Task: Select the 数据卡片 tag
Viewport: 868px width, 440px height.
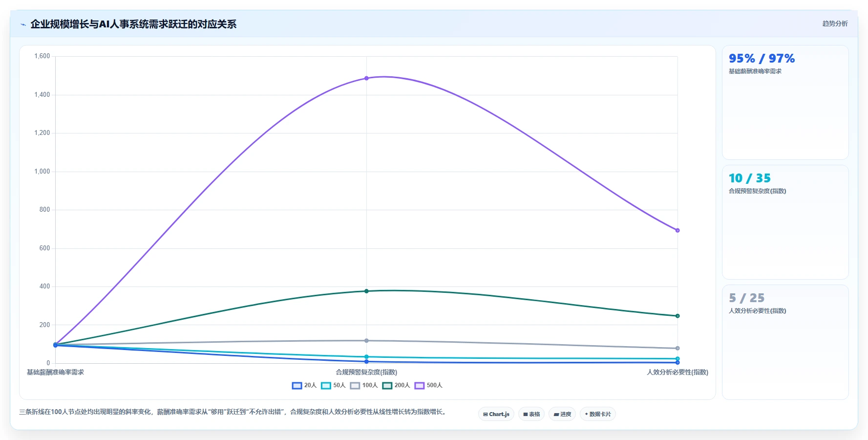Action: (x=598, y=414)
